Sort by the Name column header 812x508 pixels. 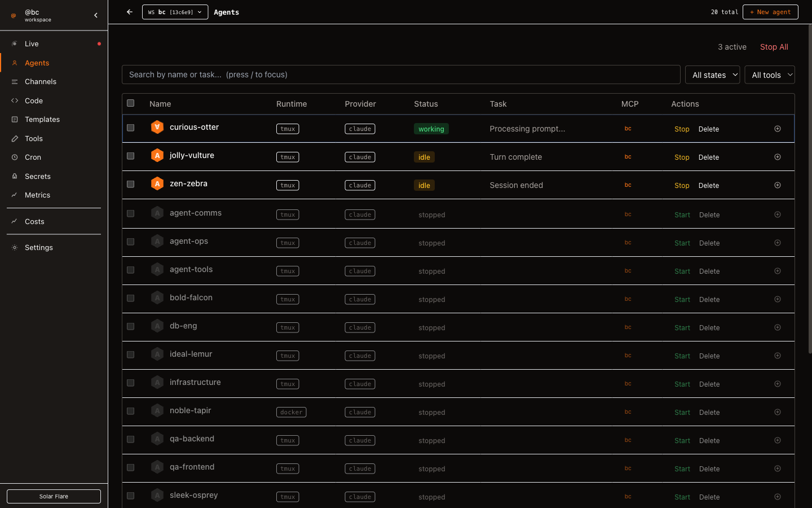click(160, 104)
